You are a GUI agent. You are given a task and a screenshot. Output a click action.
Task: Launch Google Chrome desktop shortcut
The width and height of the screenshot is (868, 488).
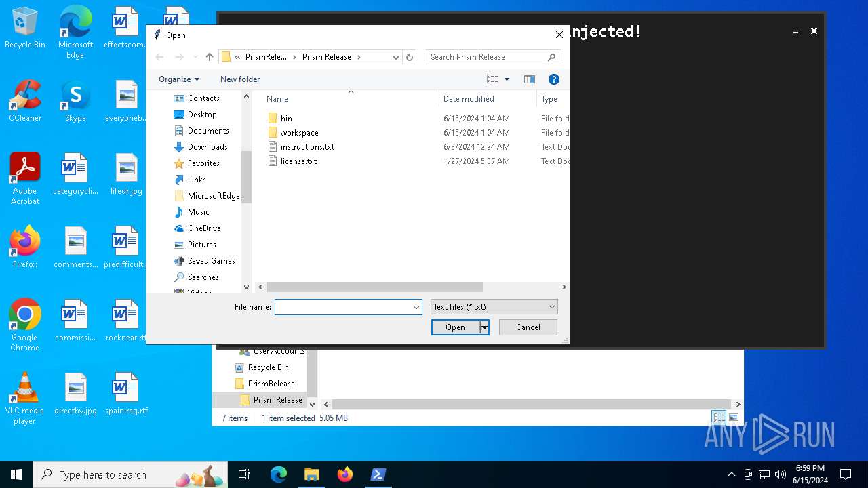pos(25,325)
